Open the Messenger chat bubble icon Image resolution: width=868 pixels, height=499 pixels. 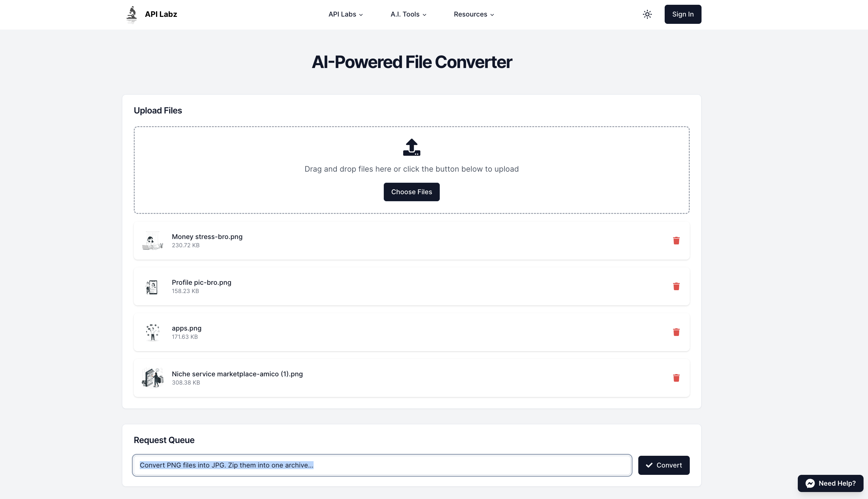[x=810, y=483]
